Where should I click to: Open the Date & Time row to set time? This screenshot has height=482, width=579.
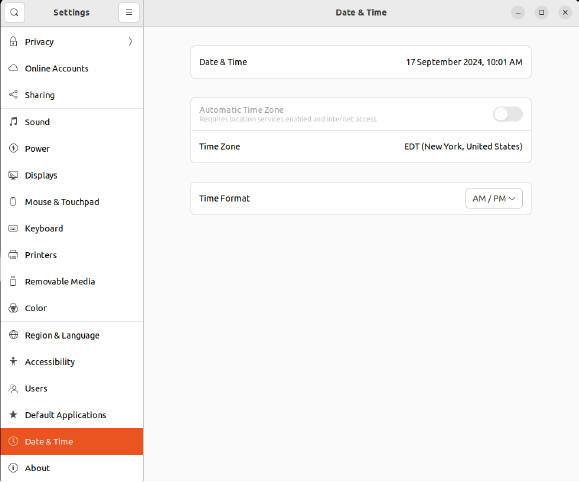(361, 62)
